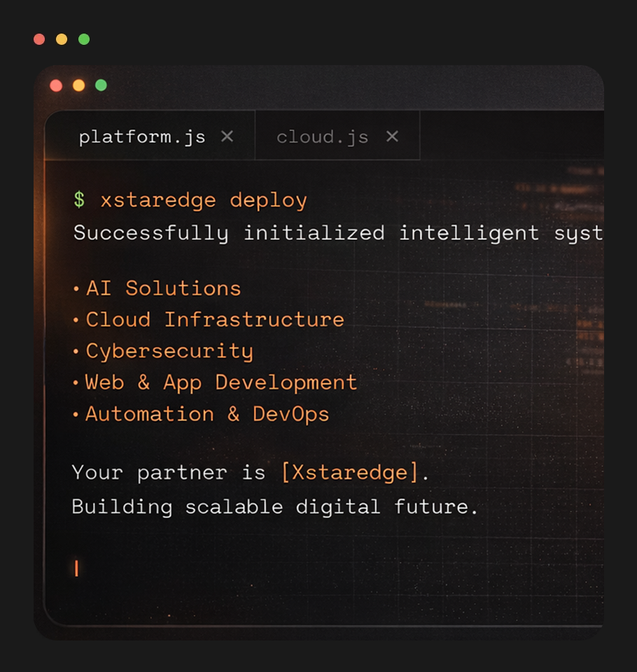Switch to the cloud.js tab

tap(322, 137)
